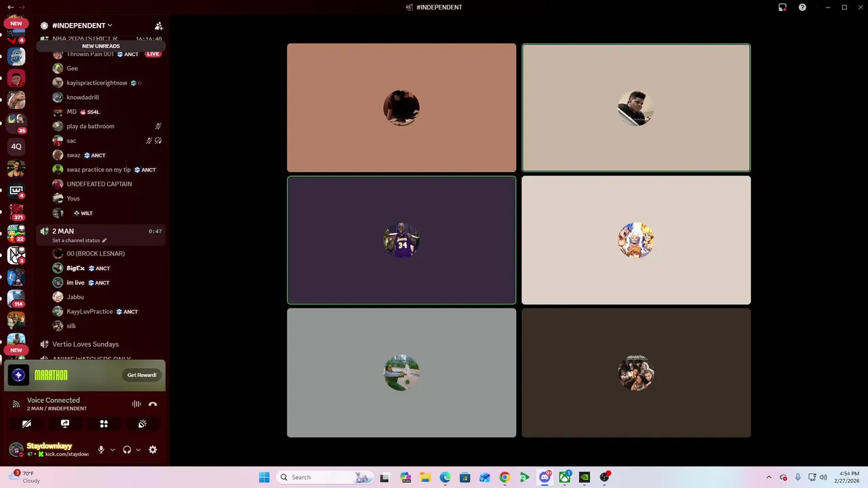Go back with the title bar arrow
Viewport: 868px width, 488px height.
10,7
